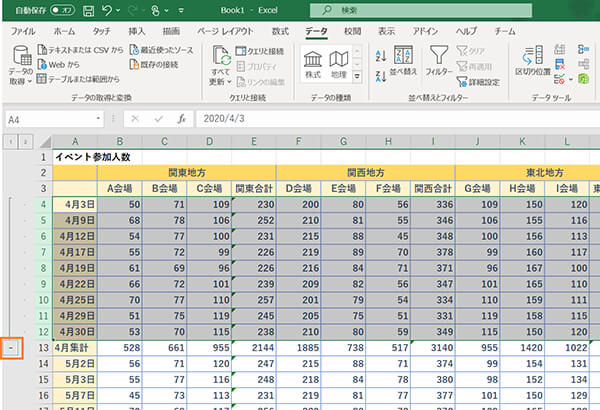Click クエリと接続 button
Screen dimensions: 600x410
click(260, 51)
